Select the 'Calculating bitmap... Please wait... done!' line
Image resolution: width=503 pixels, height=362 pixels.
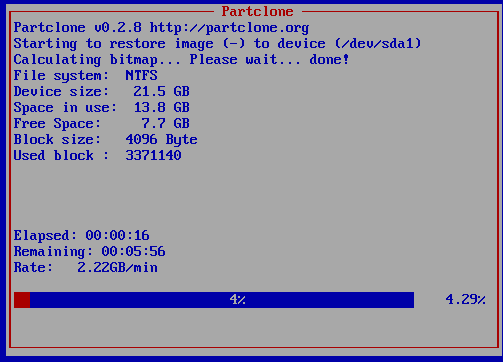pyautogui.click(x=181, y=60)
